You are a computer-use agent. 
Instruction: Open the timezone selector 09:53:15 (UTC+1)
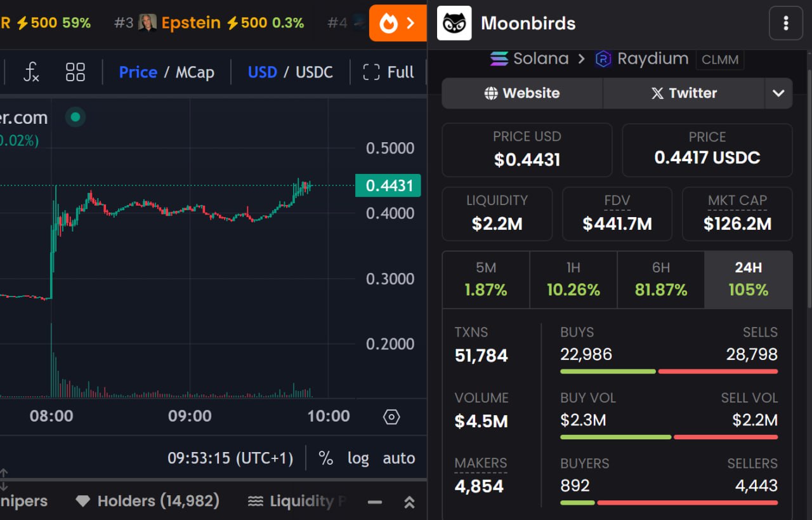point(230,458)
